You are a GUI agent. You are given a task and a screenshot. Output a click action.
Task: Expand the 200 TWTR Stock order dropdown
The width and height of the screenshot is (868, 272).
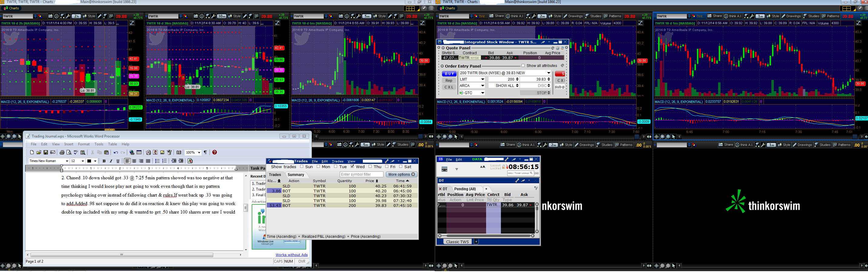[548, 73]
